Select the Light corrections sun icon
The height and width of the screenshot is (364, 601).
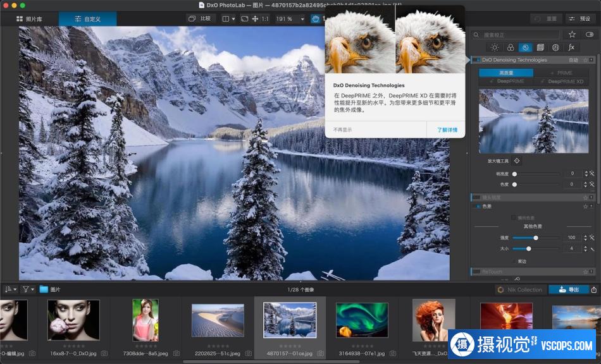click(495, 47)
